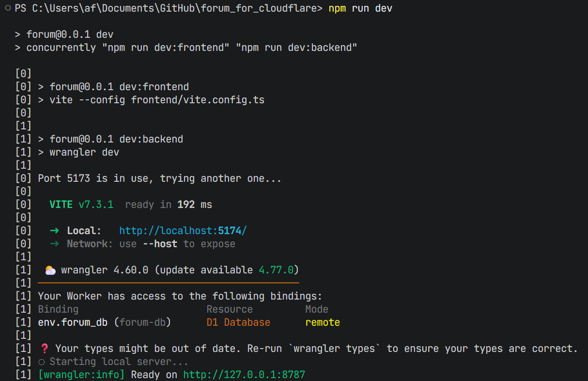Click the orange D1 Database resource text
Screen dimensions: 588x381
click(x=238, y=322)
